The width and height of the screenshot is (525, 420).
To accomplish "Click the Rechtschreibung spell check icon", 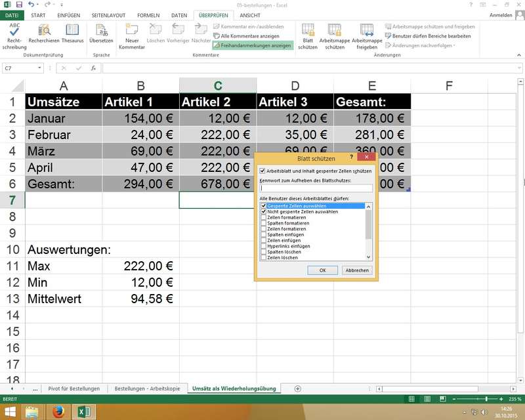I will point(14,33).
